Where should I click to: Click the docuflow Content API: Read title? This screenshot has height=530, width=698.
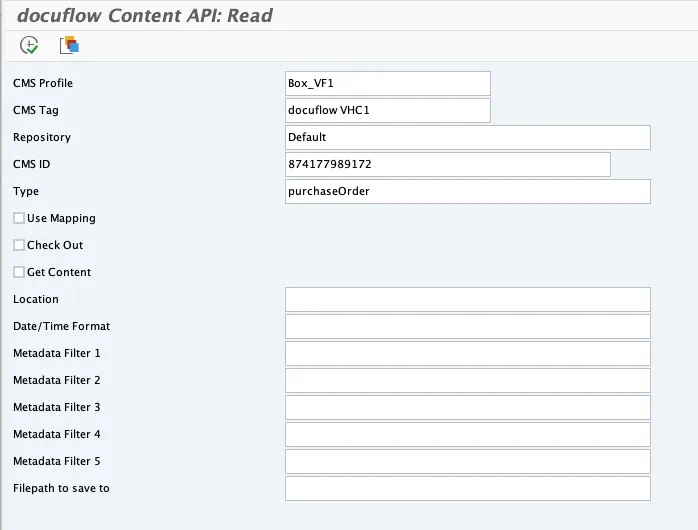145,16
